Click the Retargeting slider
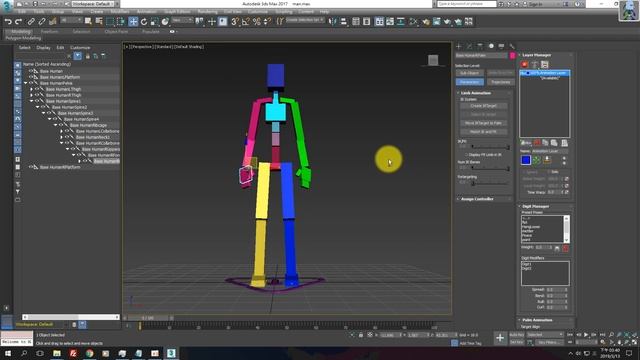 click(x=491, y=183)
